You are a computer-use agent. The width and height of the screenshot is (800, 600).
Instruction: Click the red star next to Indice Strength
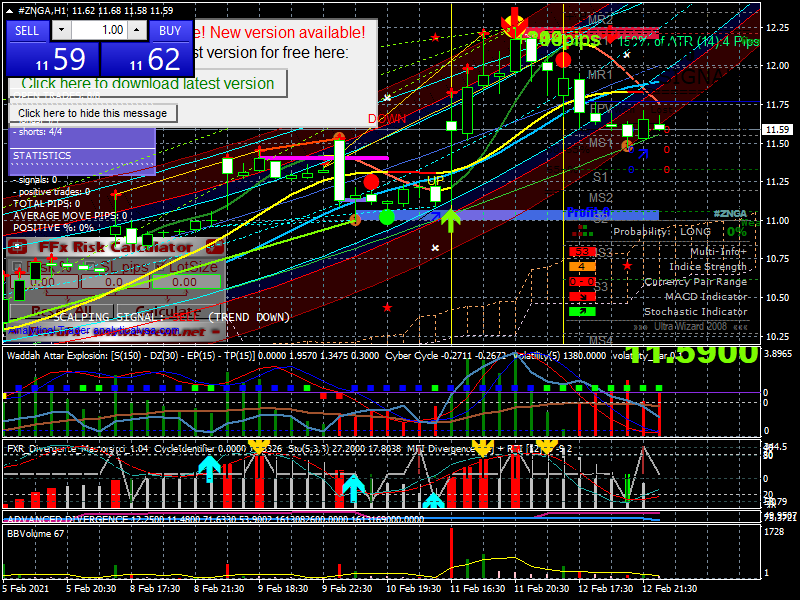(x=627, y=266)
